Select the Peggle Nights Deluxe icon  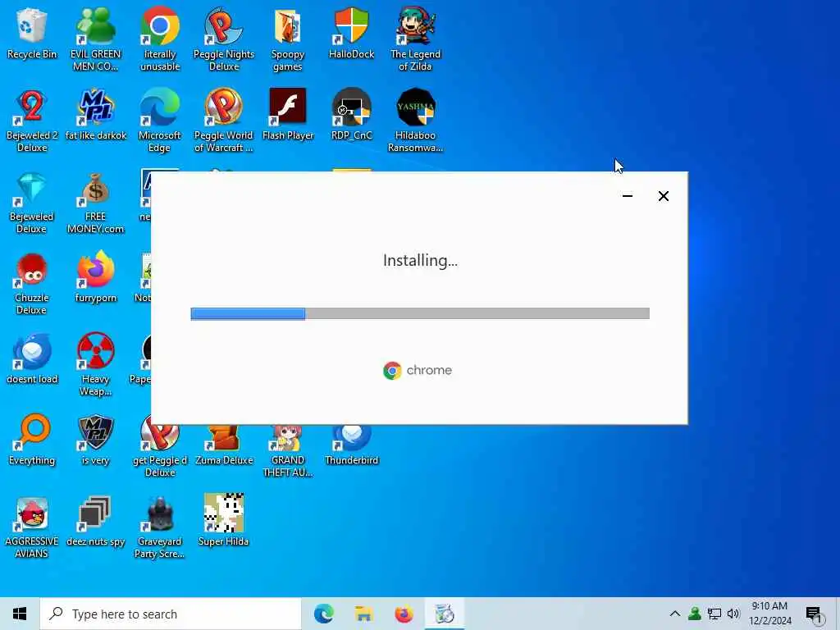[x=223, y=39]
